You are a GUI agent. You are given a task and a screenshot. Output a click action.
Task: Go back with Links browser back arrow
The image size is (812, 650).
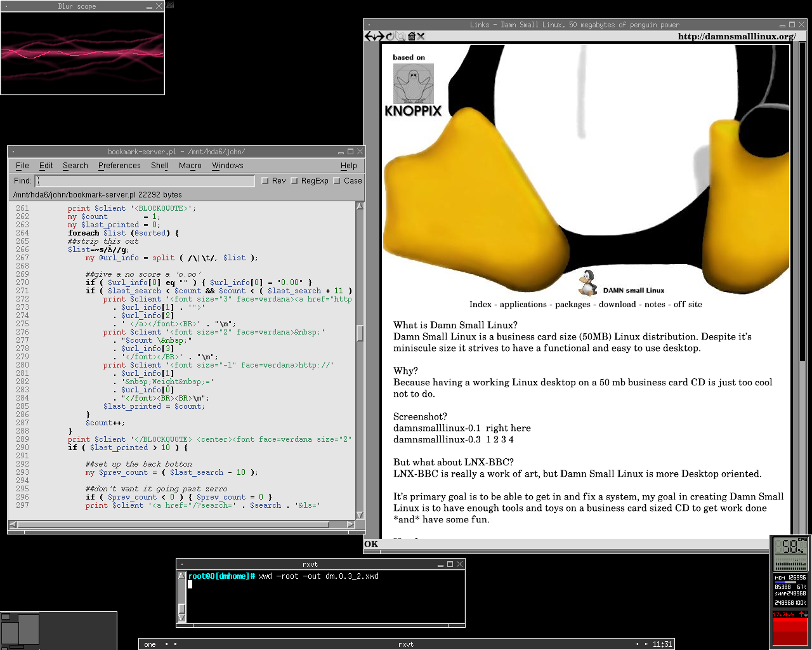click(x=369, y=36)
